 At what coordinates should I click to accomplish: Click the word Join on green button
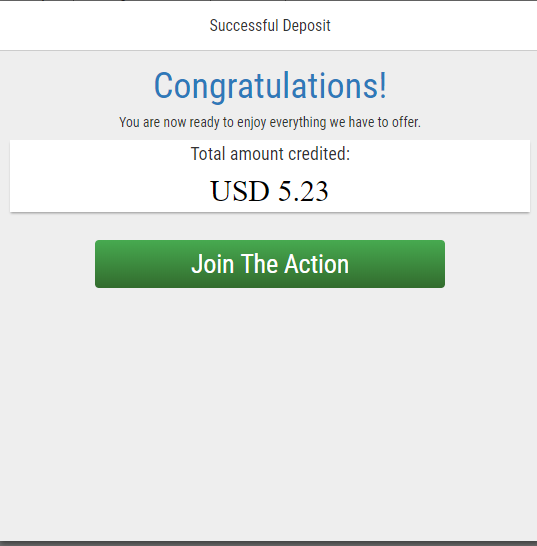pyautogui.click(x=212, y=264)
